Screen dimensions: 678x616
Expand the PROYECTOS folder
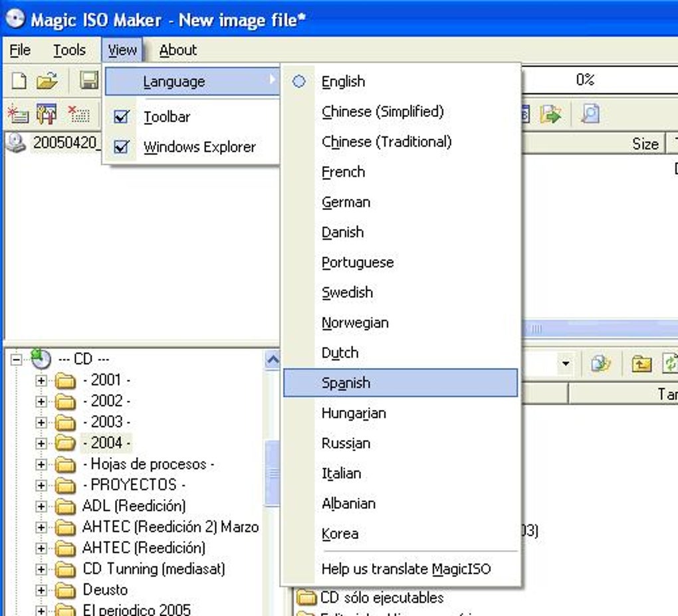coord(41,485)
